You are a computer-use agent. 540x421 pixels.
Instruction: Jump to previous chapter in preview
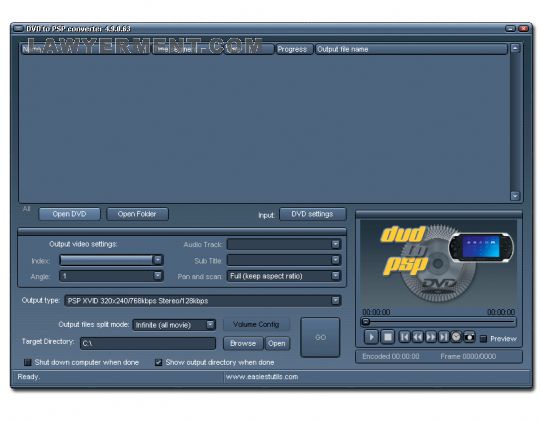pos(405,337)
